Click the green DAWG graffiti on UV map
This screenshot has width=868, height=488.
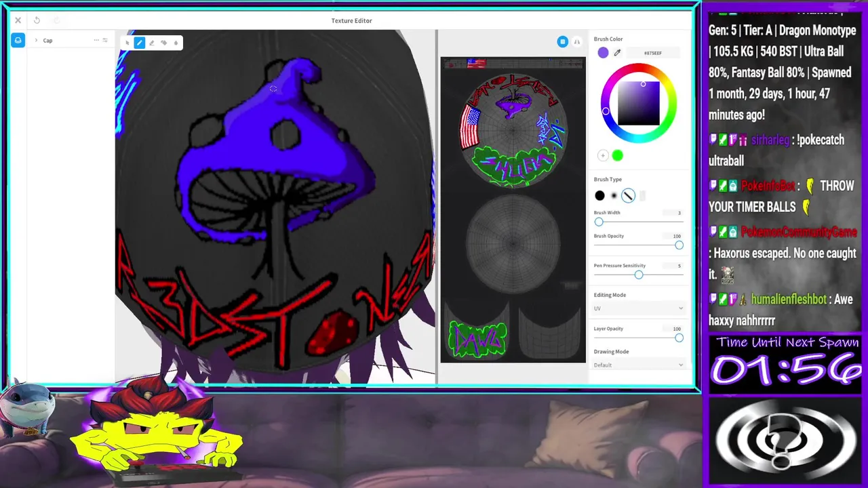coord(477,339)
